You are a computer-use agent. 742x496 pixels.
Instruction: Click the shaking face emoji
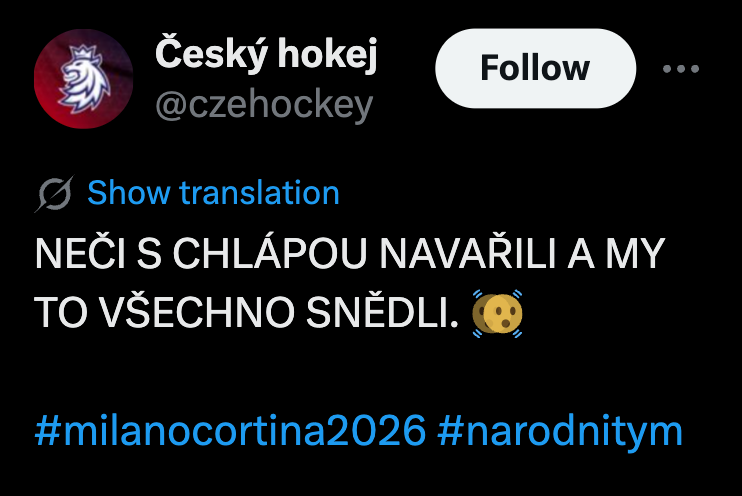point(497,313)
